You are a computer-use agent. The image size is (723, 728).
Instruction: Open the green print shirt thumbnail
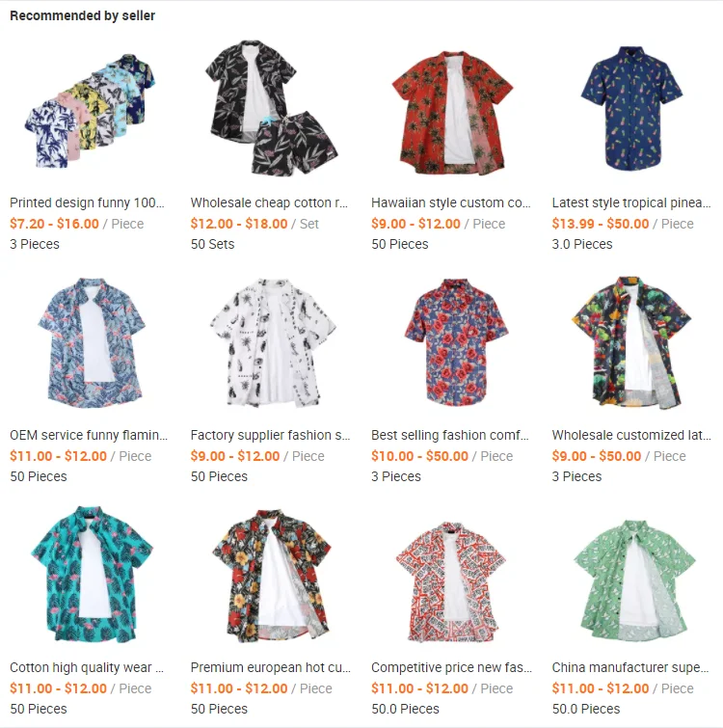(634, 580)
